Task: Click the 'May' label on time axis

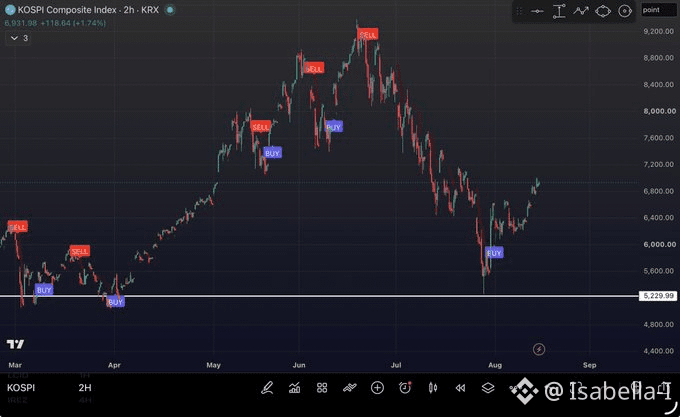Action: [x=213, y=365]
